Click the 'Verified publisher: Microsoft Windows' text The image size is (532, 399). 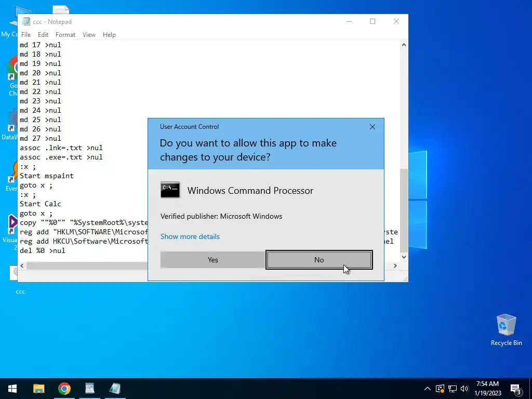click(221, 216)
